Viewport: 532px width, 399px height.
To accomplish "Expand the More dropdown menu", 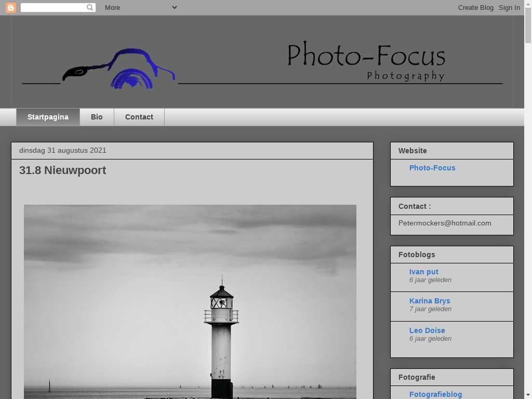I will pos(140,7).
